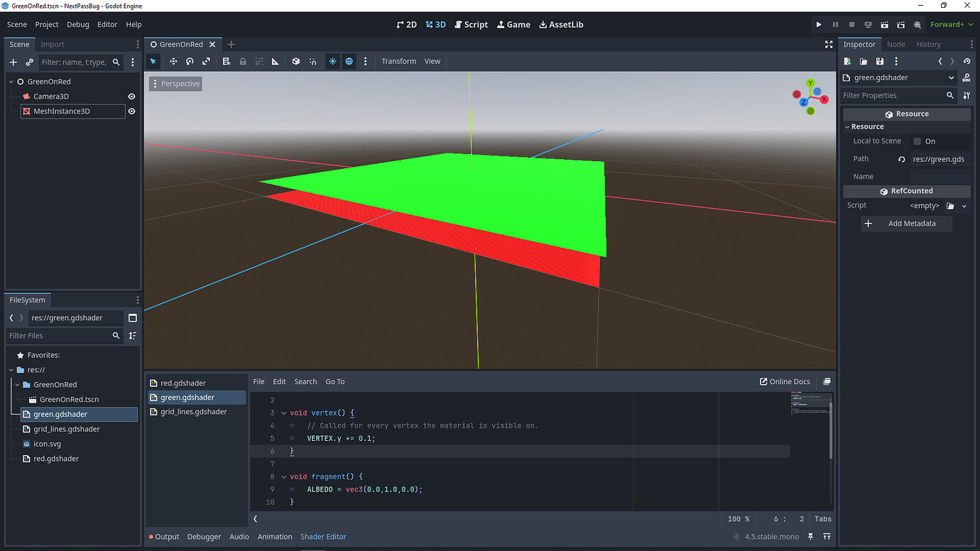Image resolution: width=980 pixels, height=551 pixels.
Task: Open the Forward+ renderer dropdown
Action: pyautogui.click(x=952, y=24)
